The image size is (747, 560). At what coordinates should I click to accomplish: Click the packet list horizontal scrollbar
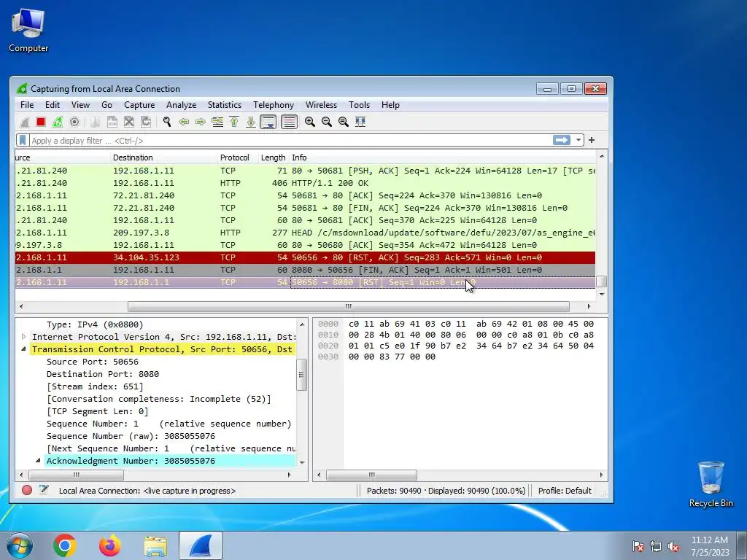coord(348,306)
